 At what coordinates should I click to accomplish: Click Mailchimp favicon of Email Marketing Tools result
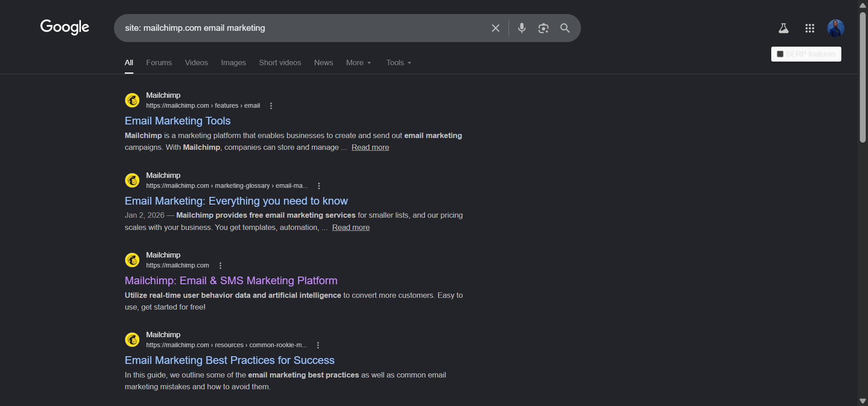132,100
